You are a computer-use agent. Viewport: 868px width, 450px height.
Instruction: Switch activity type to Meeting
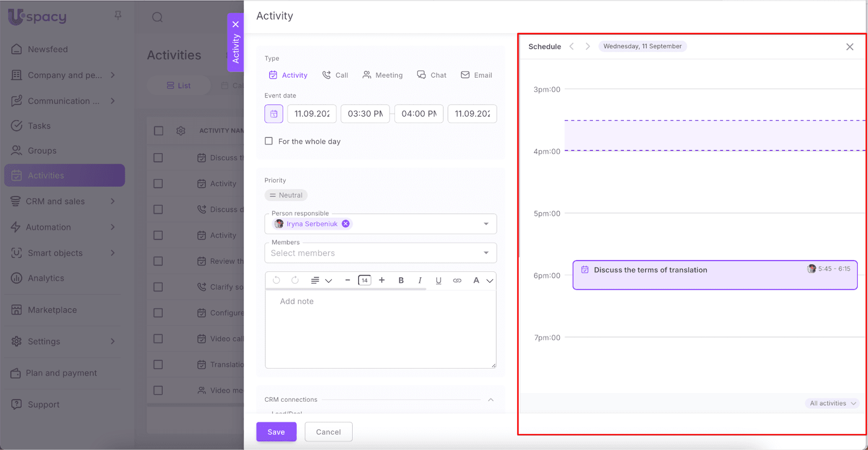click(x=382, y=75)
